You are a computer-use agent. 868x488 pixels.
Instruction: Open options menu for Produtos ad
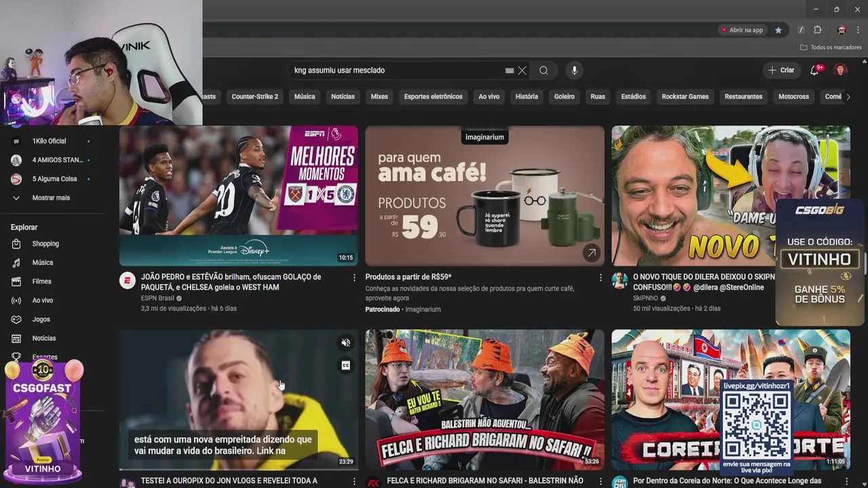tap(600, 277)
